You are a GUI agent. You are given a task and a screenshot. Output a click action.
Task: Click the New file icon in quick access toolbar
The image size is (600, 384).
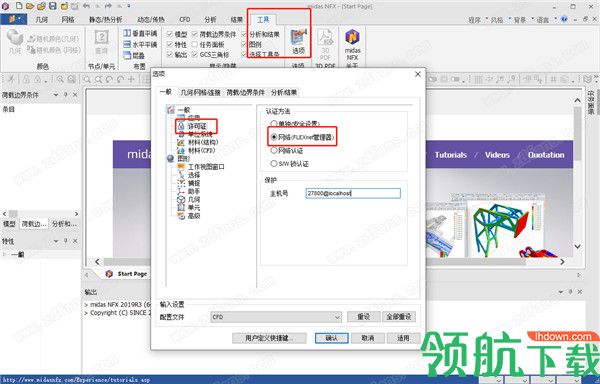(18, 6)
